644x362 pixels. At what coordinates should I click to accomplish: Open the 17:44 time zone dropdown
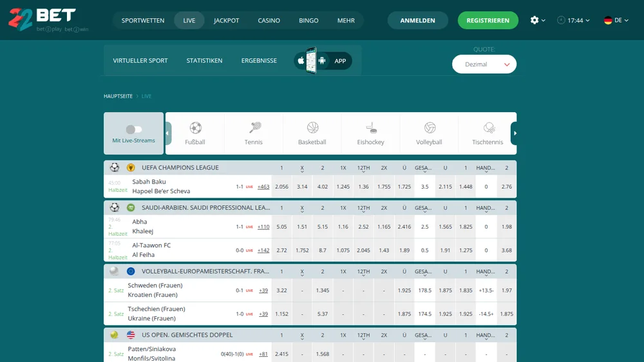tap(573, 20)
